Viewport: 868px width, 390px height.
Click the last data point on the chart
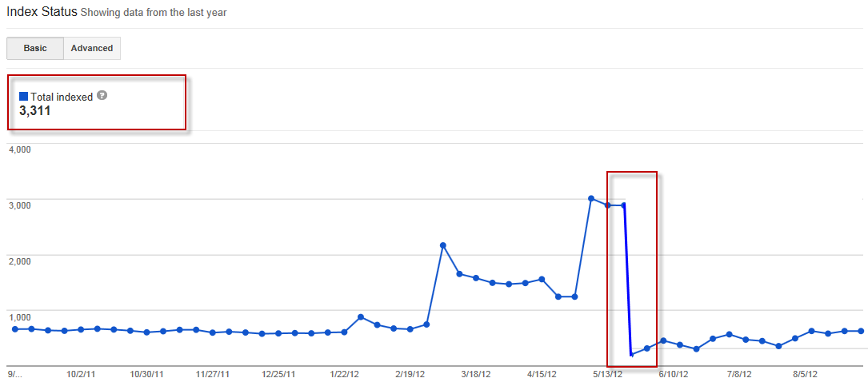pyautogui.click(x=861, y=331)
